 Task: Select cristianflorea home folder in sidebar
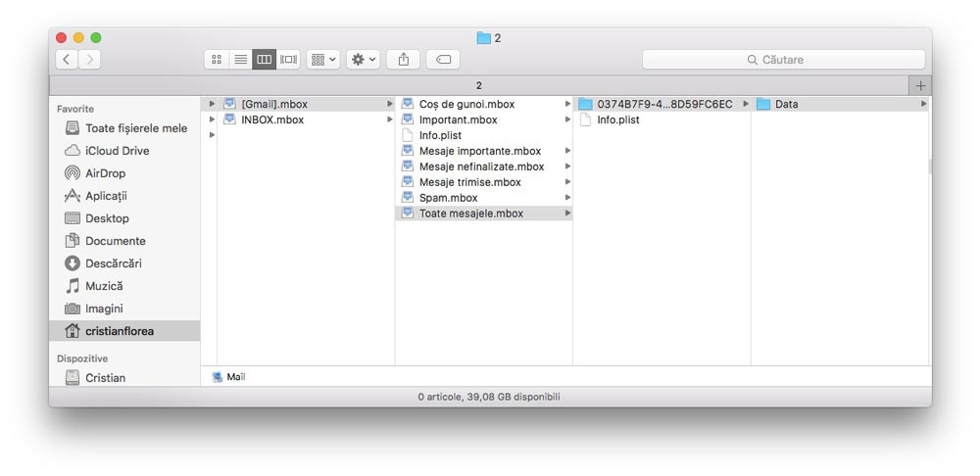coord(125,330)
